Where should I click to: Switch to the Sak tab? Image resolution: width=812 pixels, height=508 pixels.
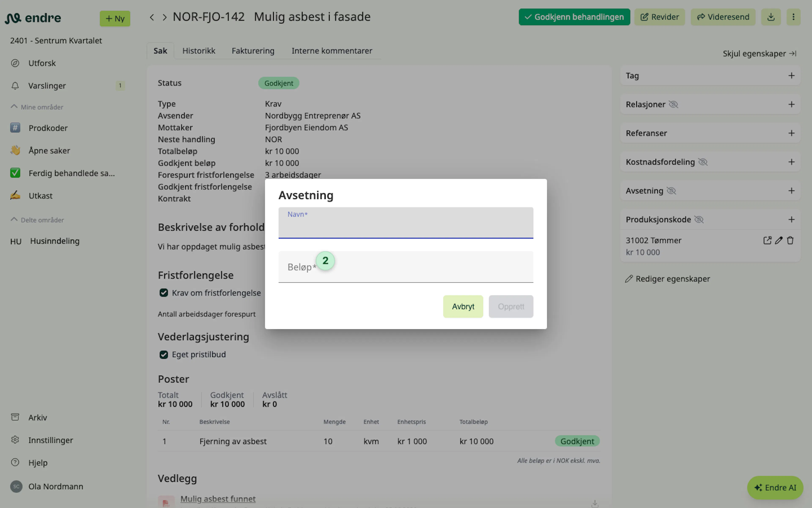160,51
